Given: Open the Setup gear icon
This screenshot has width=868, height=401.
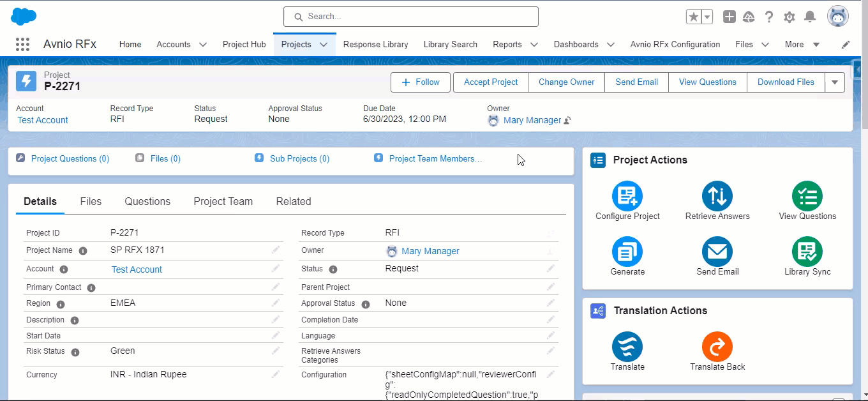Looking at the screenshot, I should pos(789,17).
